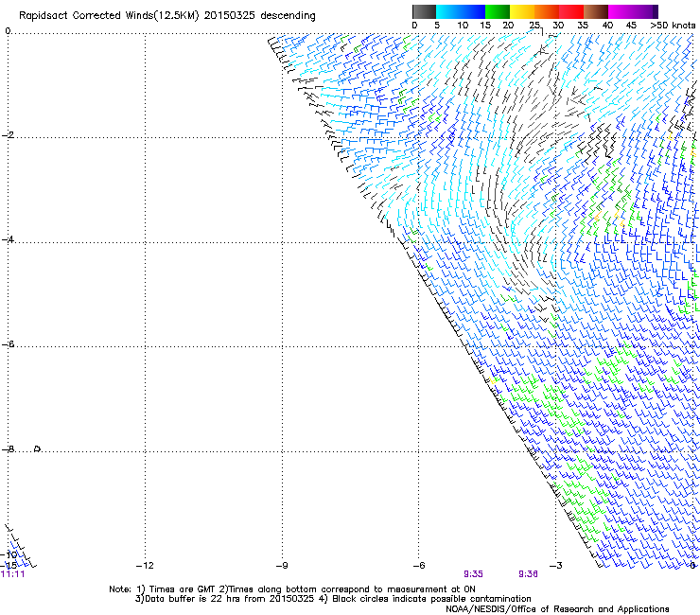
Task: Click the '-6' latitude label on left axis
Action: [8, 343]
